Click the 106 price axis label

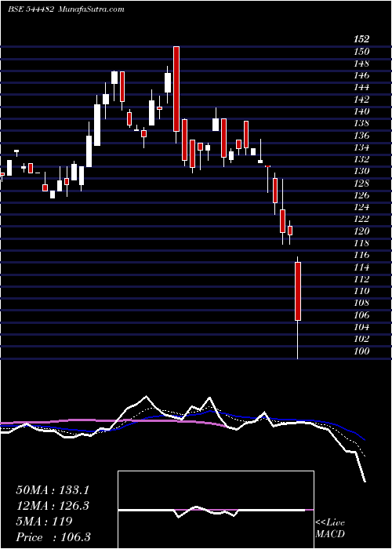coord(361,315)
